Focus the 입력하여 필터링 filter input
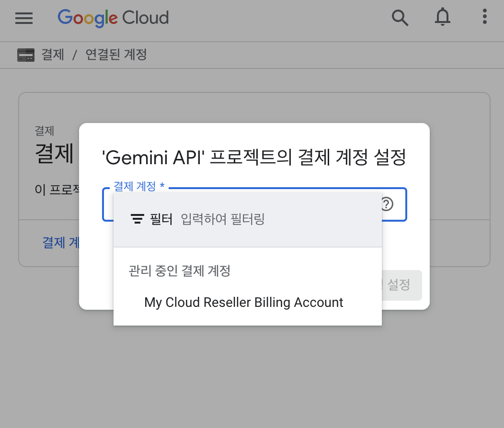 click(223, 219)
